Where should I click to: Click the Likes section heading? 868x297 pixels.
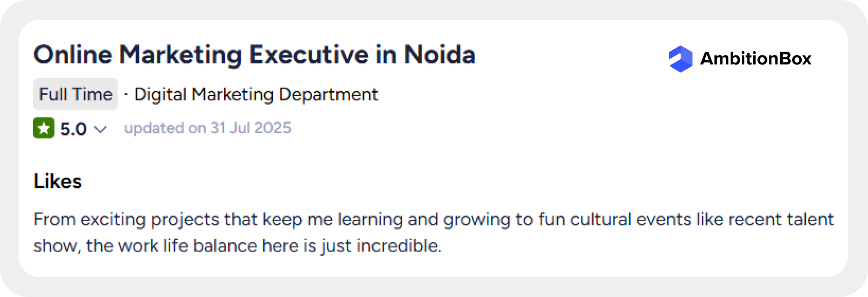pyautogui.click(x=58, y=181)
